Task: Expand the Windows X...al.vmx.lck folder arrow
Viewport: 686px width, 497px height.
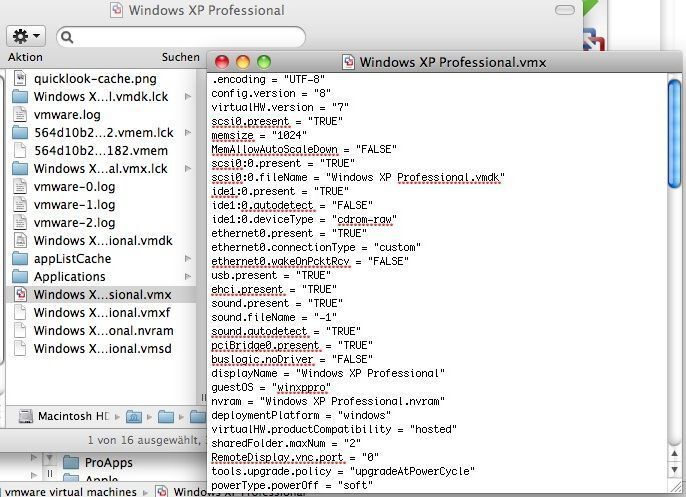Action: pyautogui.click(x=188, y=168)
